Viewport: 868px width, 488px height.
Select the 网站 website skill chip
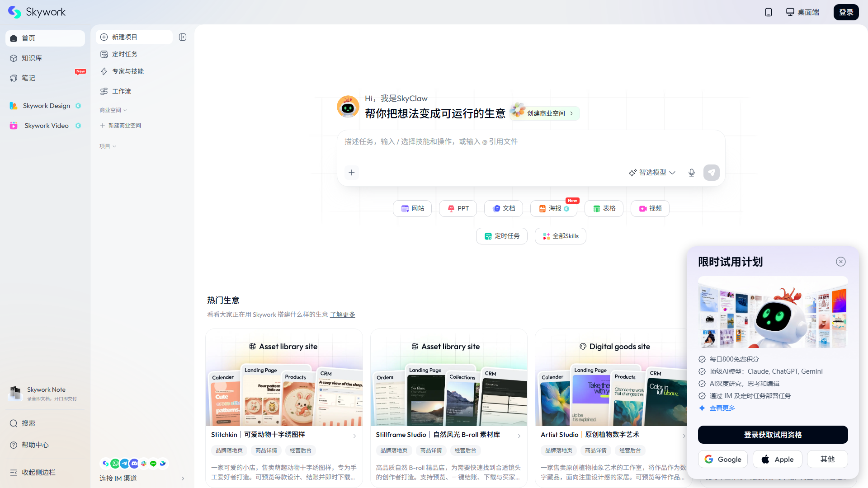click(412, 208)
